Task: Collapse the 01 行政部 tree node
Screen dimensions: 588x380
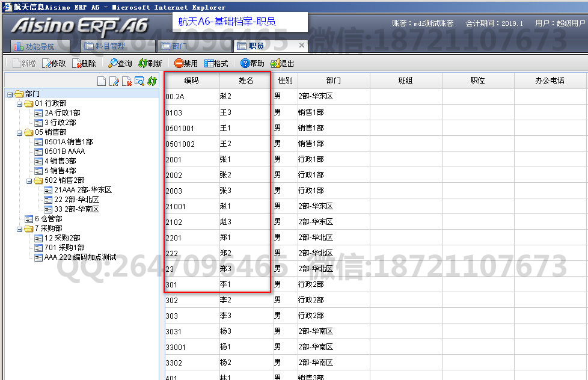Action: [x=19, y=103]
